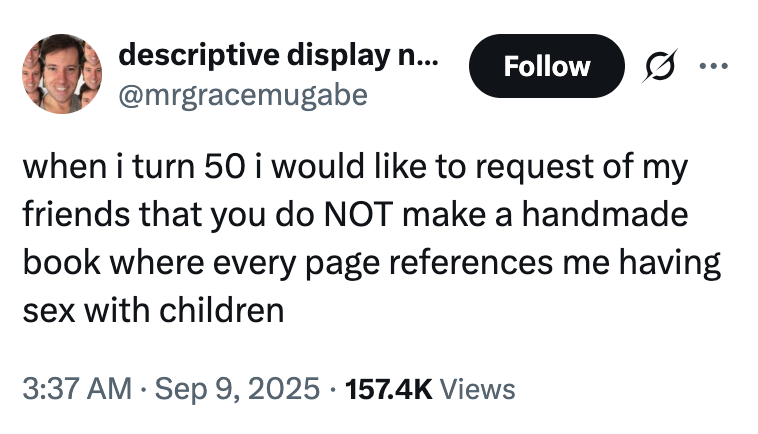The height and width of the screenshot is (434, 758).
Task: Open the 157.4K Views count
Action: [x=390, y=387]
